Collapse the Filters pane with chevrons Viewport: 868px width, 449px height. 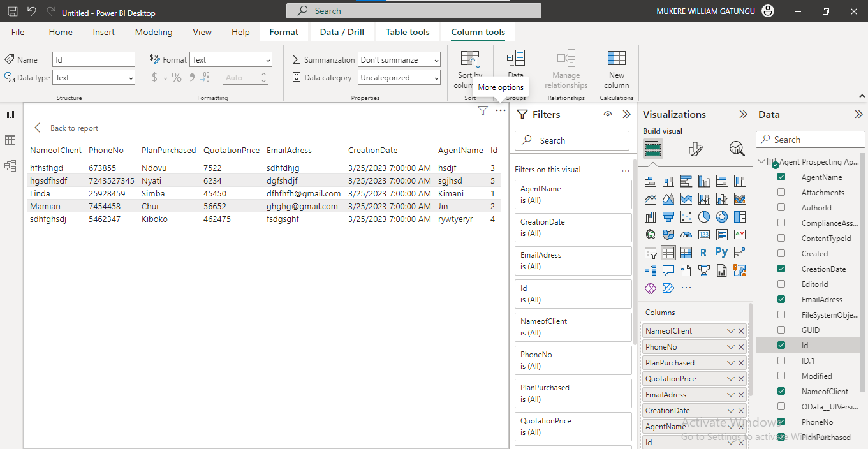[627, 115]
